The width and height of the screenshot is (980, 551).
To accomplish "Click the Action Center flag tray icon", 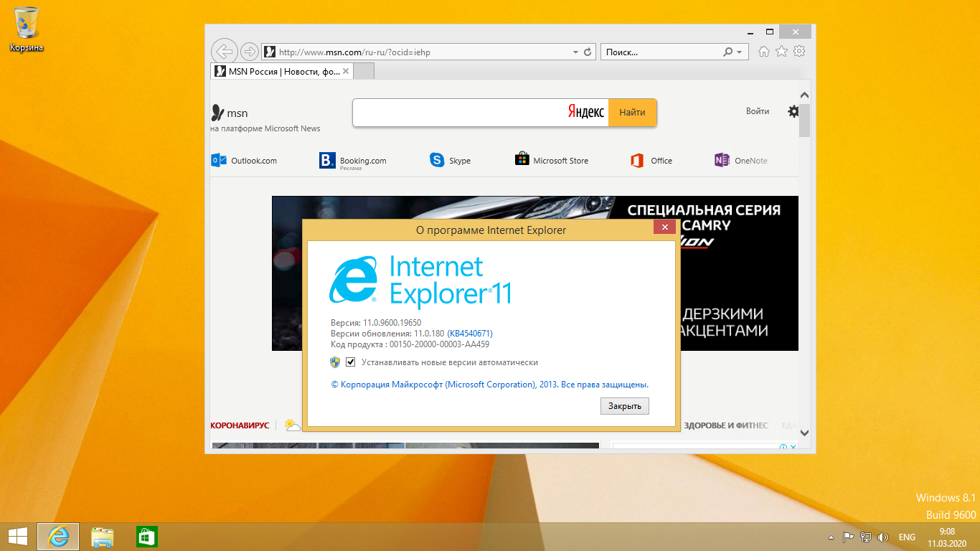I will [848, 537].
